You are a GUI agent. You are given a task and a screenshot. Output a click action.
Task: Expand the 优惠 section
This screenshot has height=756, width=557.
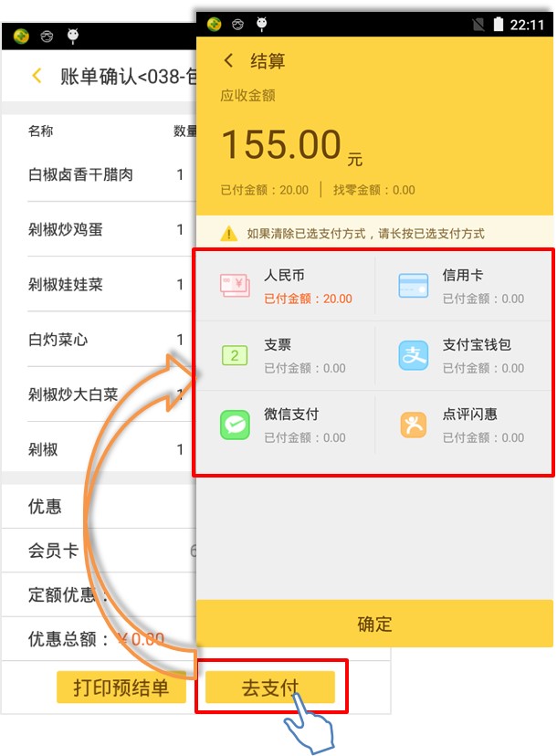pyautogui.click(x=99, y=506)
